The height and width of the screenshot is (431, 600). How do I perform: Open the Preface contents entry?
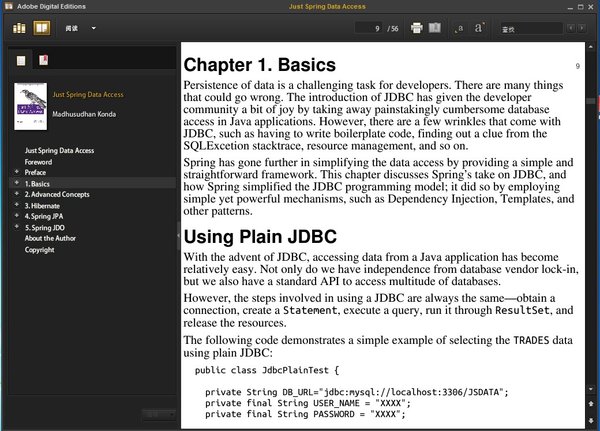(35, 173)
